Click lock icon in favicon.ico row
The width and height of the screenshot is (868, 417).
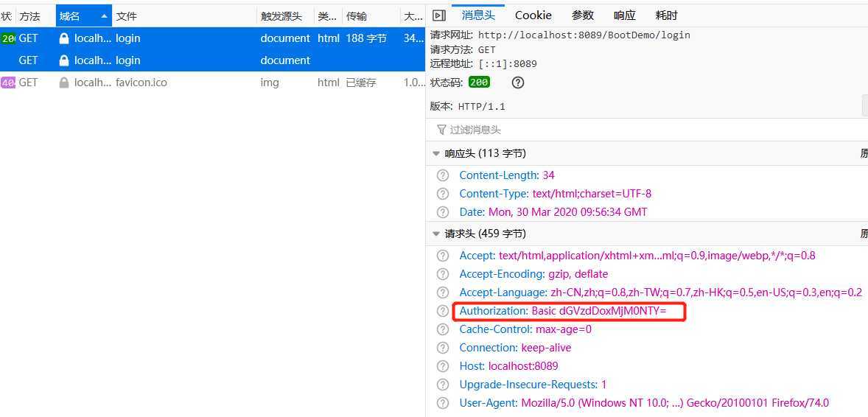tap(64, 83)
